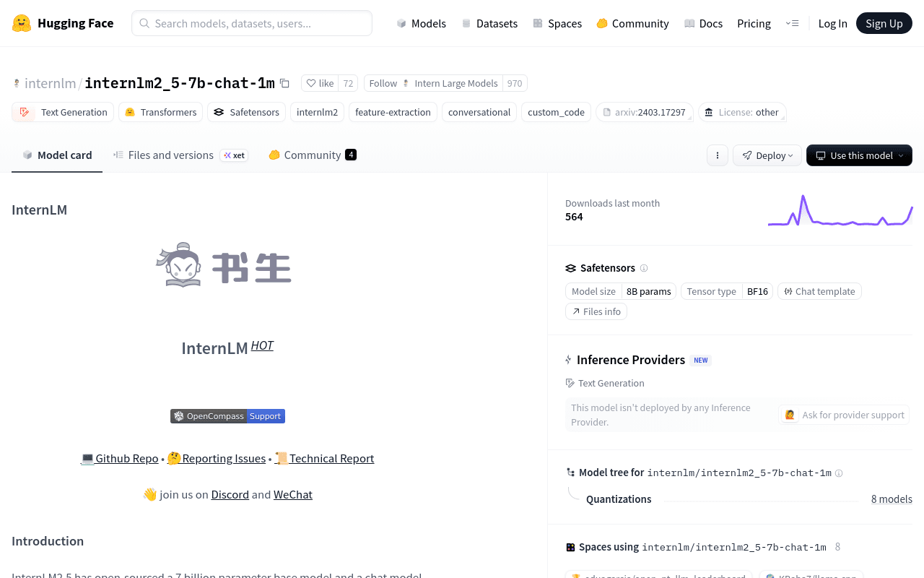The height and width of the screenshot is (578, 924).
Task: Click the three-dot more options icon
Action: (x=717, y=155)
